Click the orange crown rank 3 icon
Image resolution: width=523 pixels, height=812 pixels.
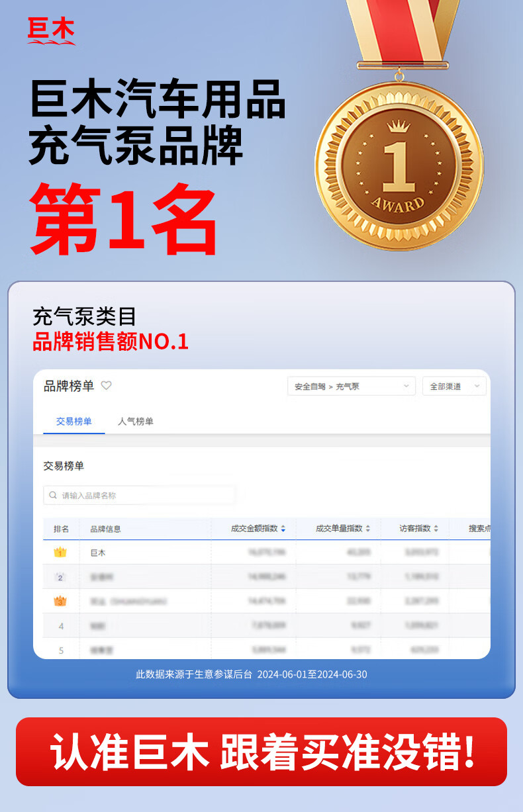pyautogui.click(x=60, y=601)
